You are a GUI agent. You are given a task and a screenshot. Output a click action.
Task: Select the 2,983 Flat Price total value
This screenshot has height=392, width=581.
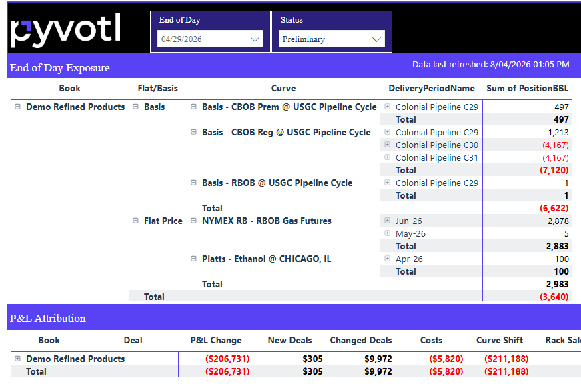(557, 284)
